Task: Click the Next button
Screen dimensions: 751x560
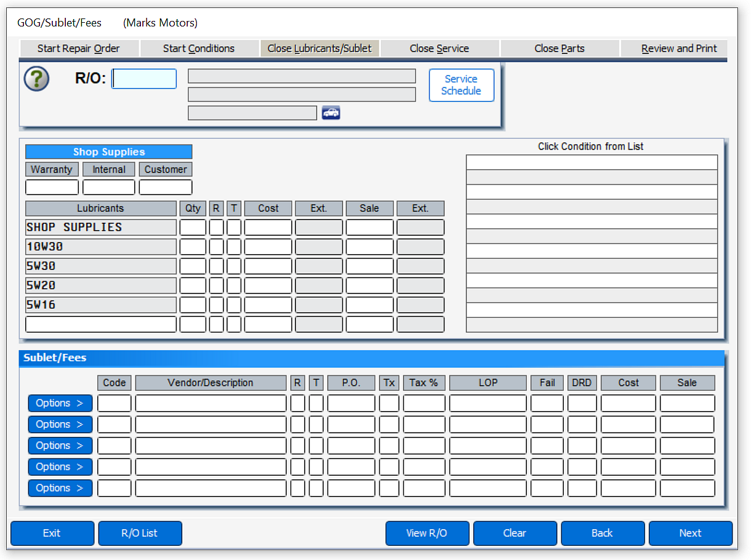Action: [690, 533]
